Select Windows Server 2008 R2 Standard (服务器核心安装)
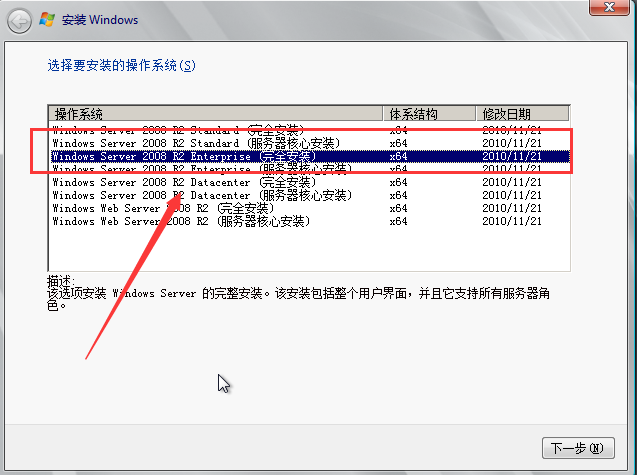 tap(310, 143)
